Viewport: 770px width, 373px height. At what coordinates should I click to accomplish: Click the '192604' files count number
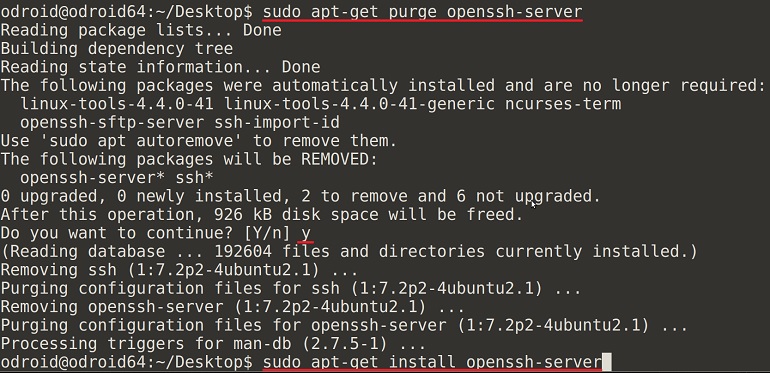(243, 251)
